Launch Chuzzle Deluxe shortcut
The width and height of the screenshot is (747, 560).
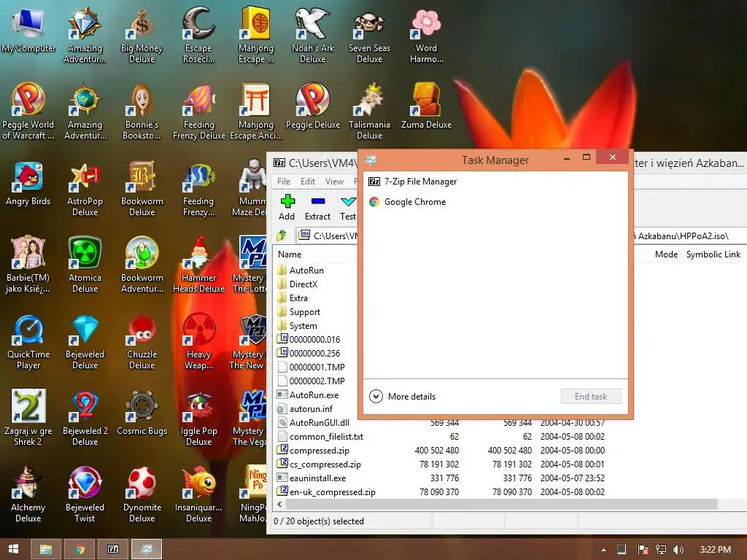(x=142, y=342)
